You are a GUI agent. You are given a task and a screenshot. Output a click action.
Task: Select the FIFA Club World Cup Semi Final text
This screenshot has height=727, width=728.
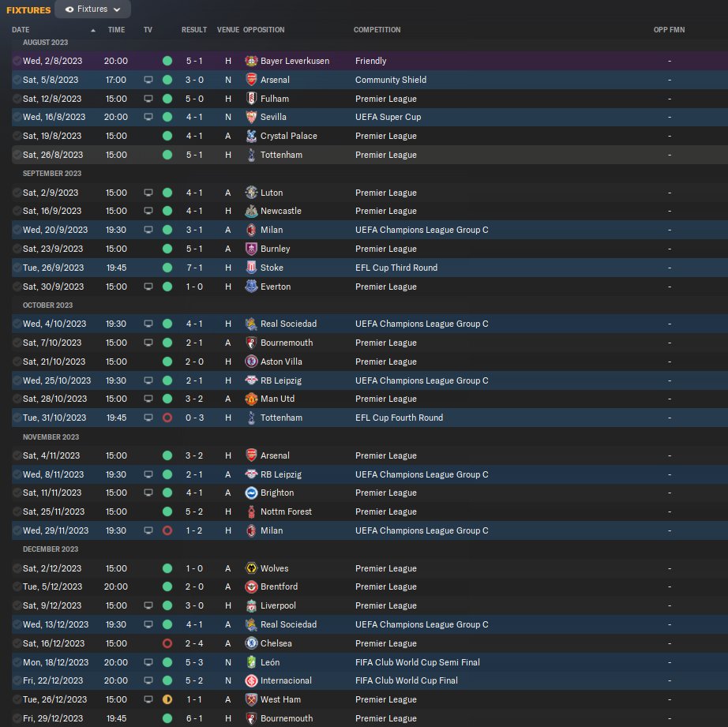coord(418,662)
